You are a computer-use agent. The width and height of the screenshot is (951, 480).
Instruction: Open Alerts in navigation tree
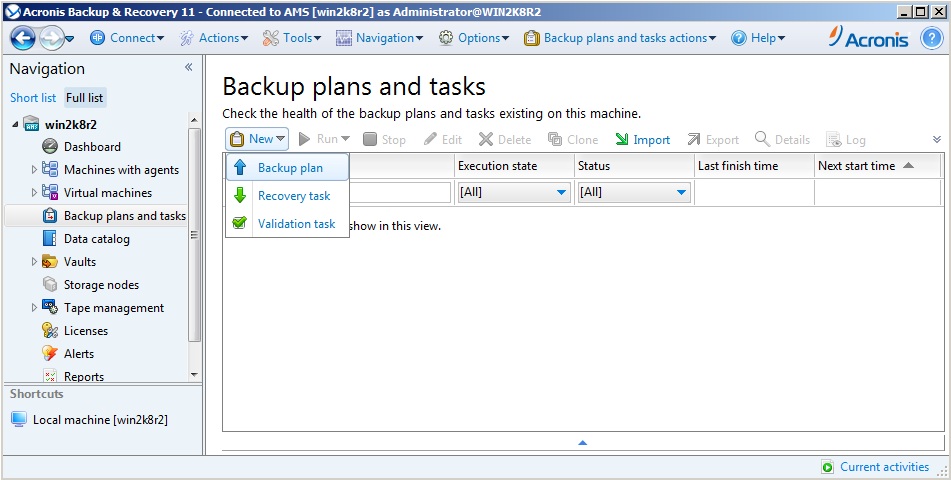click(79, 354)
